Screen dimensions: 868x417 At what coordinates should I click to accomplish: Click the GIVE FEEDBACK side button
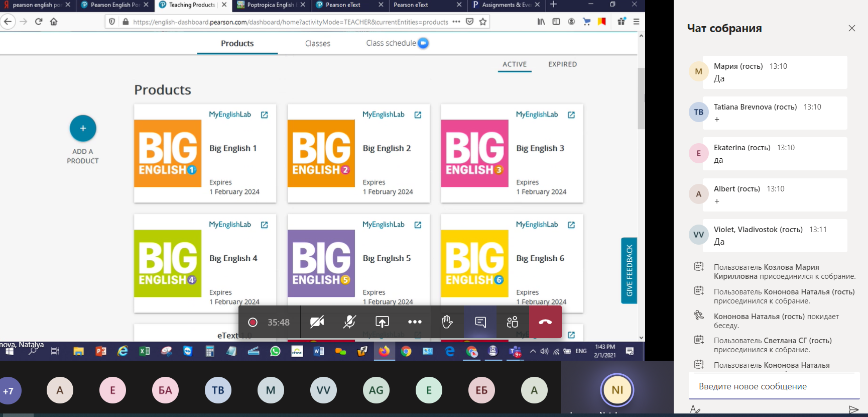[x=629, y=270]
